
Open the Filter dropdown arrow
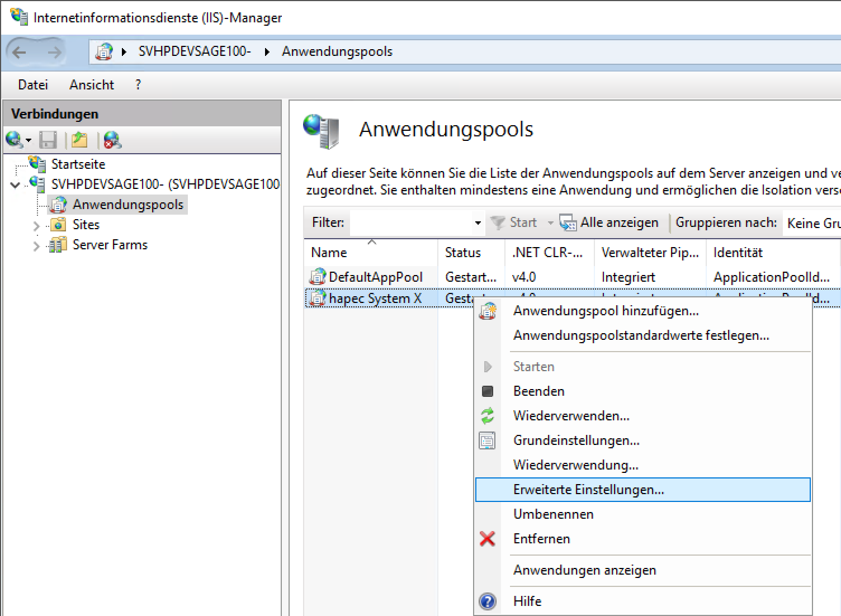478,223
